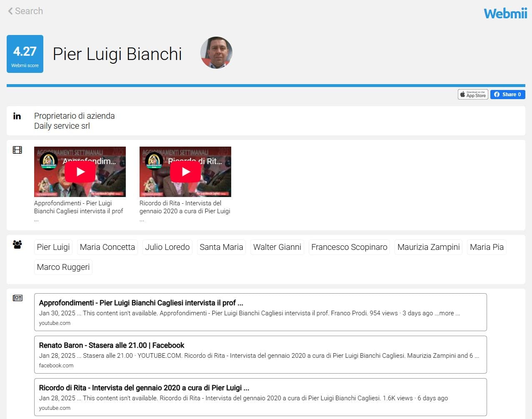Click the YouTube channel avatar on Approfondimenti video
Image resolution: width=532 pixels, height=419 pixels.
[49, 161]
